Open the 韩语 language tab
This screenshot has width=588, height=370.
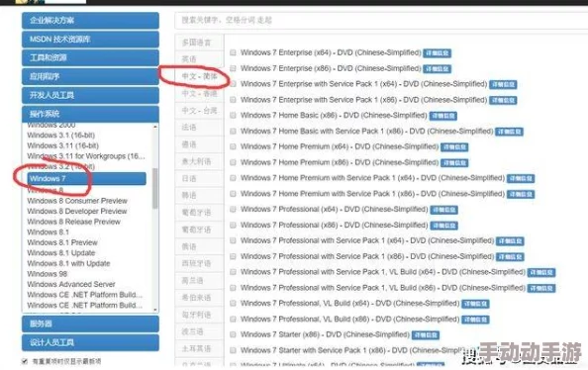pyautogui.click(x=199, y=195)
